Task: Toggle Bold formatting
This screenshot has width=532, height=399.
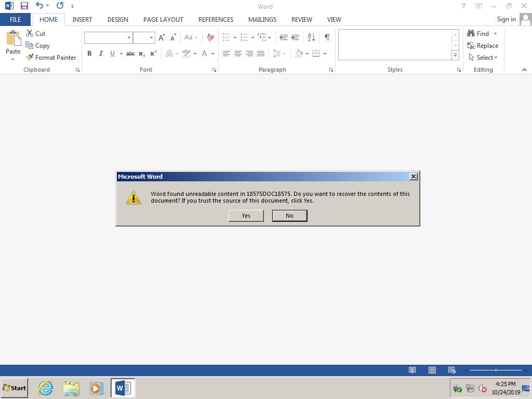Action: point(89,54)
